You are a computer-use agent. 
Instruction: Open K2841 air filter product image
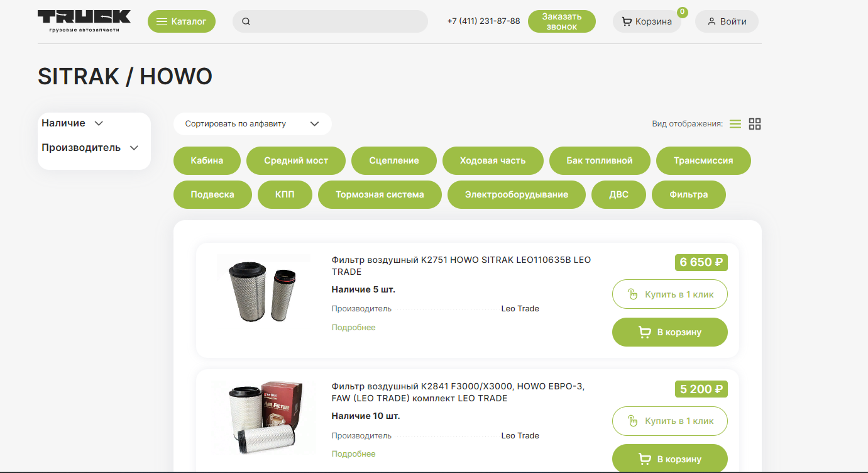[x=264, y=417]
